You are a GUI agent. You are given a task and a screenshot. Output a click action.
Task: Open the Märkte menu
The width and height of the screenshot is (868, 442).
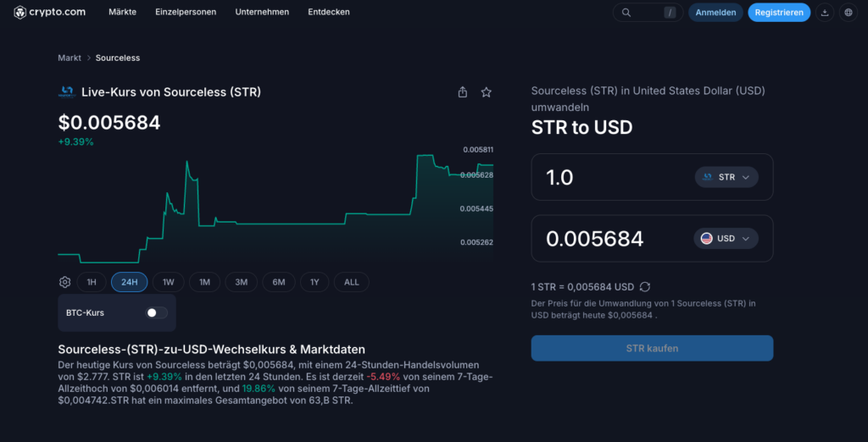pyautogui.click(x=122, y=12)
